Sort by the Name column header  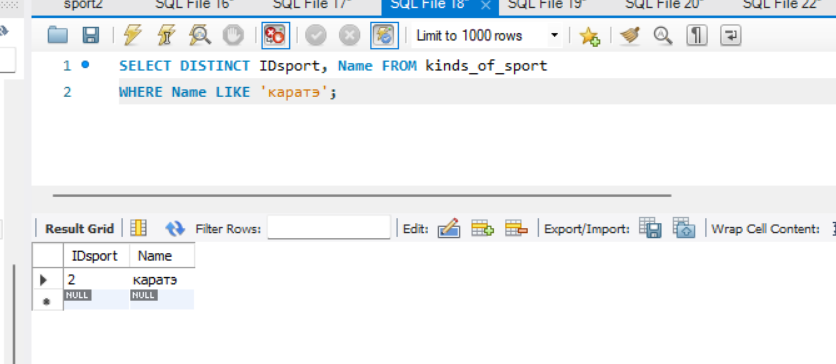tap(162, 255)
